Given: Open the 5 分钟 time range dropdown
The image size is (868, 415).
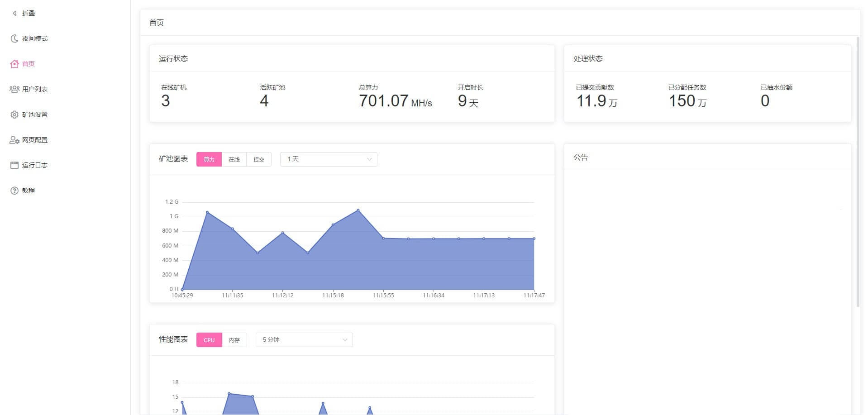Looking at the screenshot, I should coord(304,340).
